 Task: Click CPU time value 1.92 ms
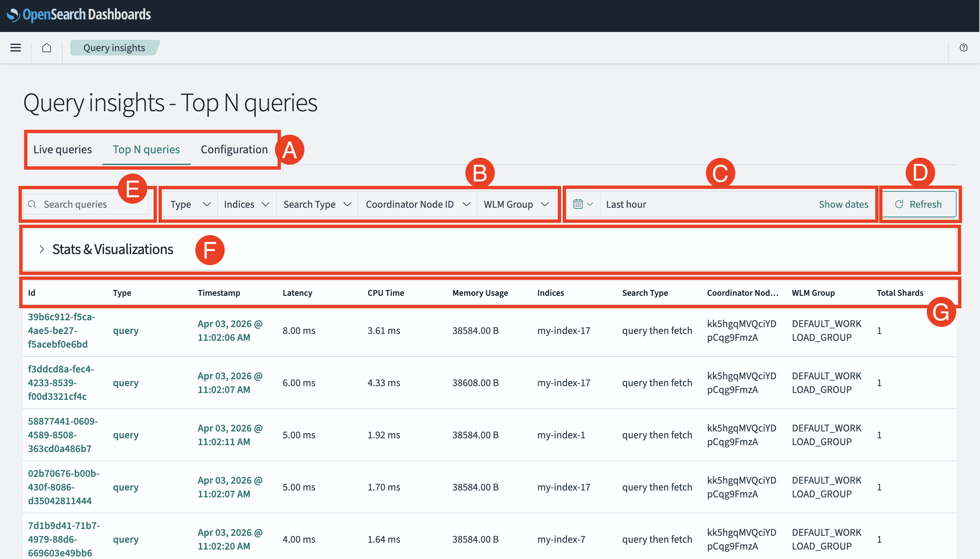(384, 435)
